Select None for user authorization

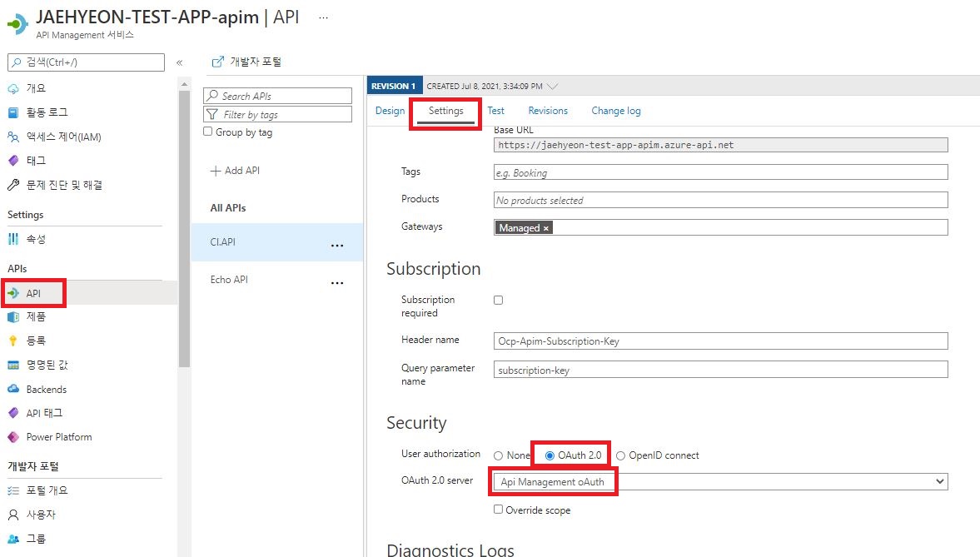[x=498, y=455]
